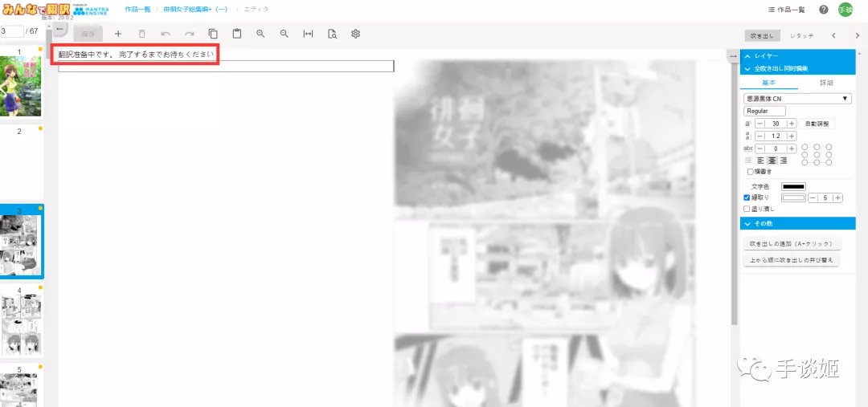This screenshot has width=868, height=407.
Task: Enable the 塗り潰し fill checkbox
Action: 747,209
